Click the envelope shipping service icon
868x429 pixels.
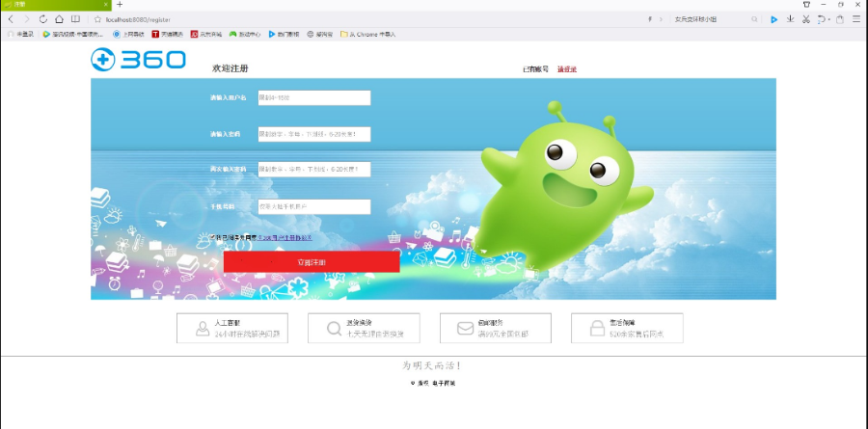[465, 329]
